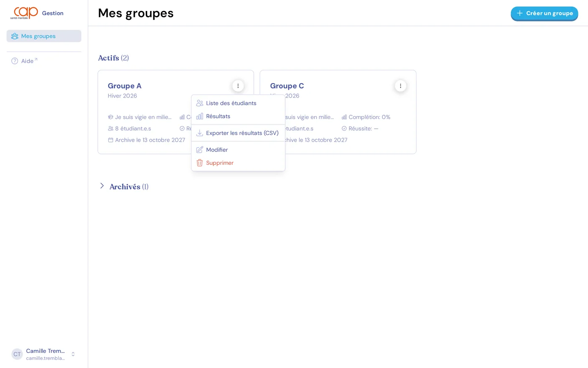Open the Groupe A card title
This screenshot has width=588, height=368.
125,86
